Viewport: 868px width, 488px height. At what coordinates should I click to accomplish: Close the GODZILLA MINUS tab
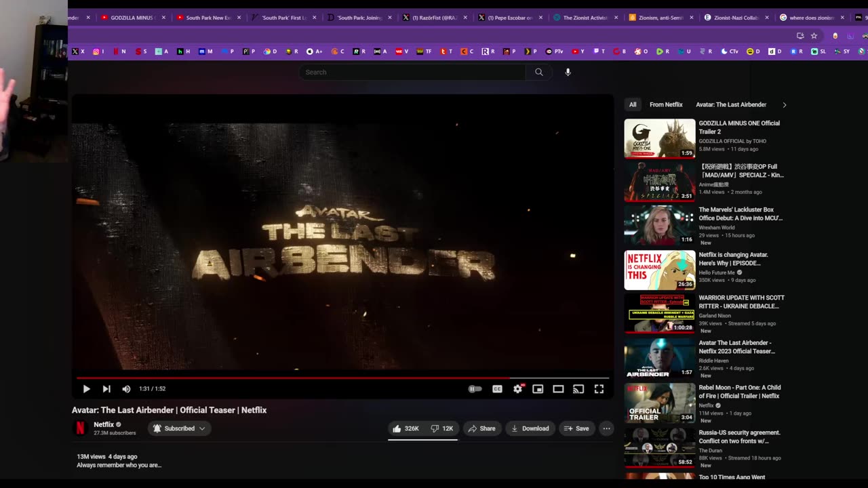point(163,18)
